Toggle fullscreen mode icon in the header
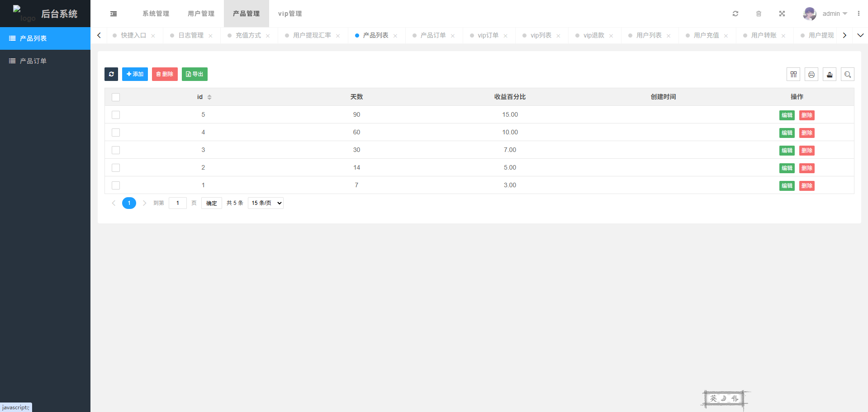This screenshot has height=412, width=868. (782, 14)
